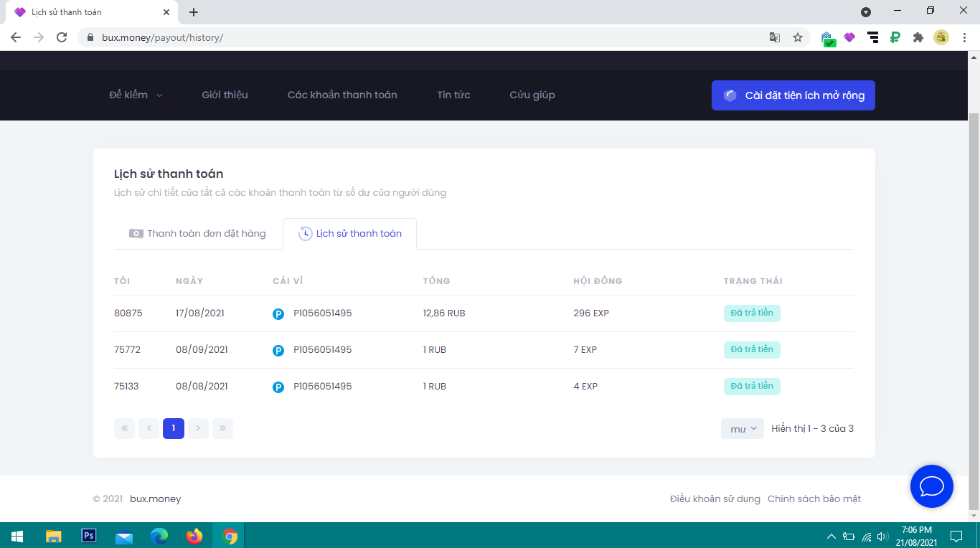The height and width of the screenshot is (548, 980).
Task: Open the Mail app on taskbar
Action: 124,536
